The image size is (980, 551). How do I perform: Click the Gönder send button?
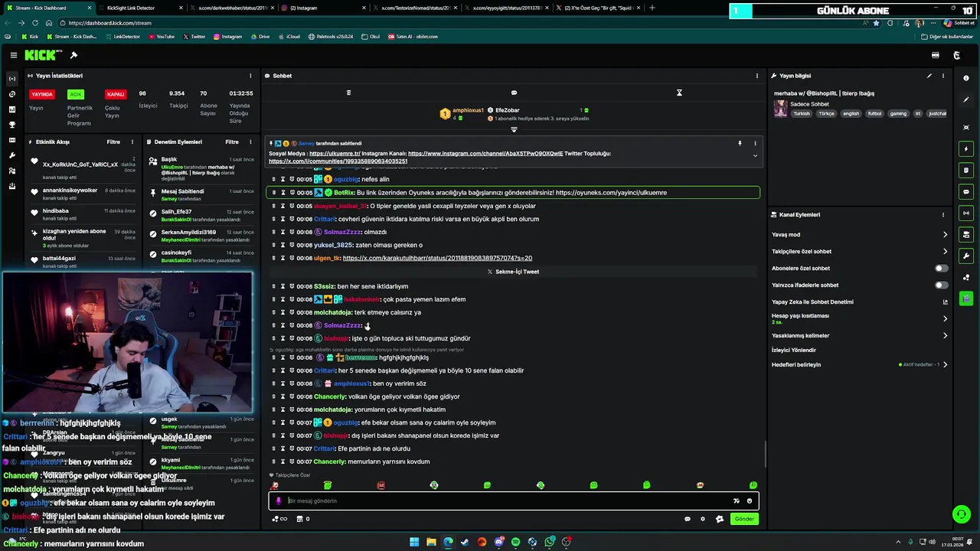(x=744, y=519)
